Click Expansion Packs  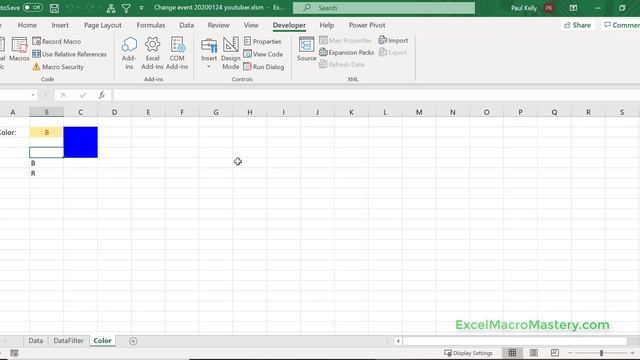point(347,52)
